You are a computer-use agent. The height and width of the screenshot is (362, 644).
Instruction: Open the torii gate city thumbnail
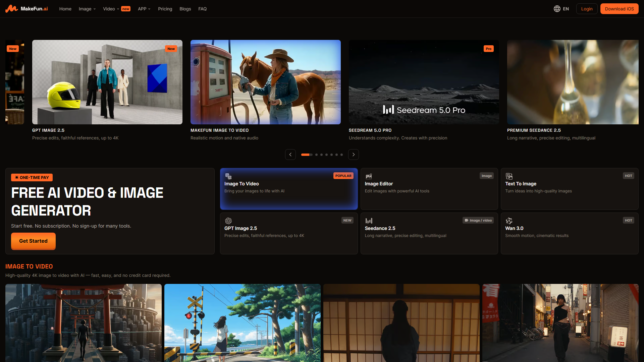tap(84, 323)
